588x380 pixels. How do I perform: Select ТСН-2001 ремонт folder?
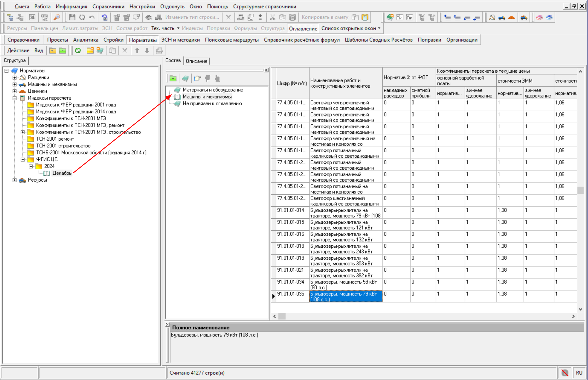[55, 139]
